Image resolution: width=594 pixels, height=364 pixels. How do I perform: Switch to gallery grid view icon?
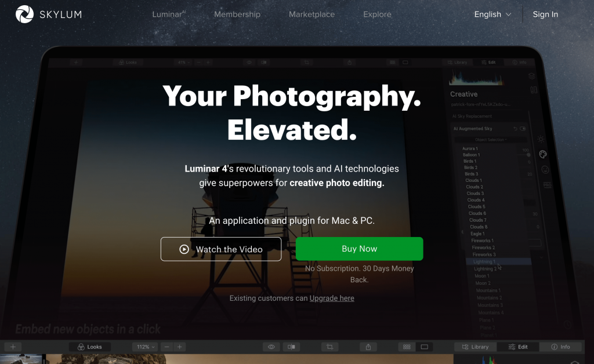tap(407, 347)
